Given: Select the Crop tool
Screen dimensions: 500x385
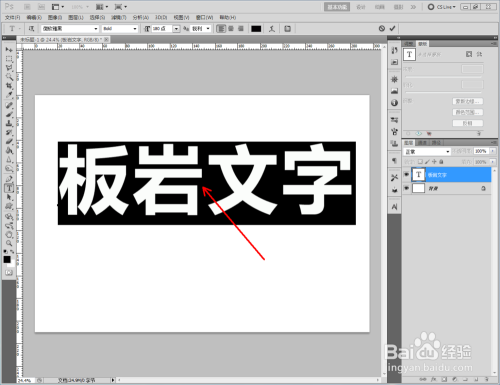Looking at the screenshot, I should [9, 86].
